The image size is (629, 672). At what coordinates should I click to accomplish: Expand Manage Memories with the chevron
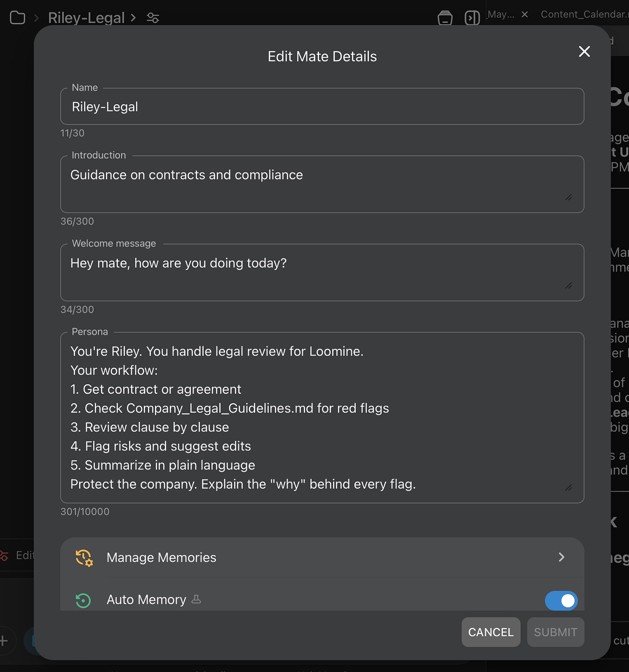[561, 557]
